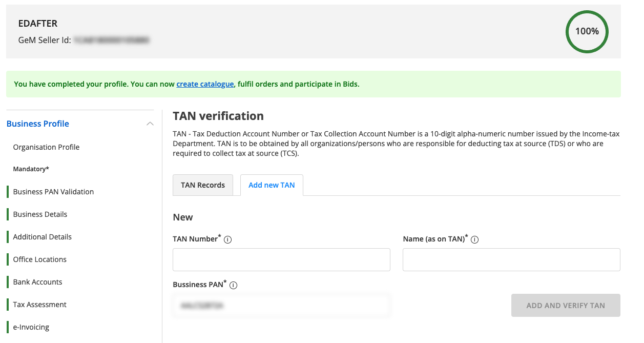Open the tooltip icon next to Name (as on TAN)

[474, 239]
